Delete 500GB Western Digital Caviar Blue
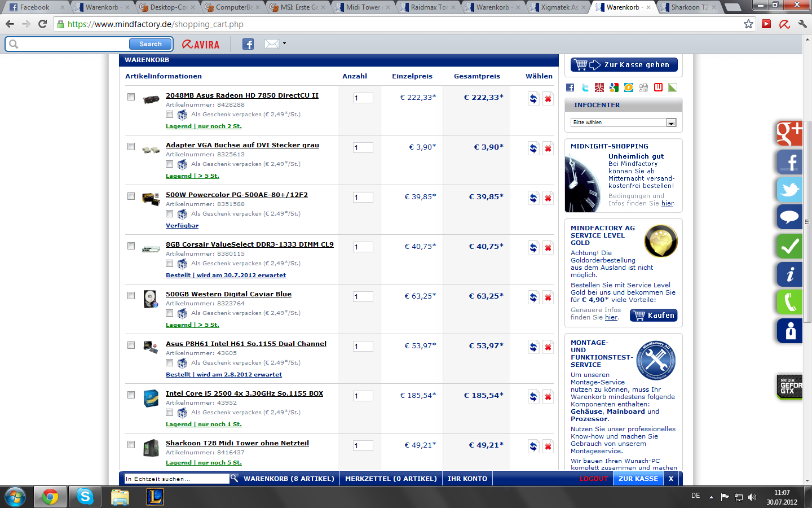 point(548,297)
